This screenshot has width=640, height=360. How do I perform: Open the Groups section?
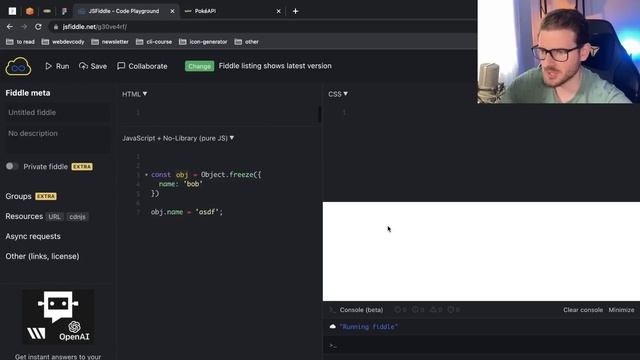(x=18, y=196)
